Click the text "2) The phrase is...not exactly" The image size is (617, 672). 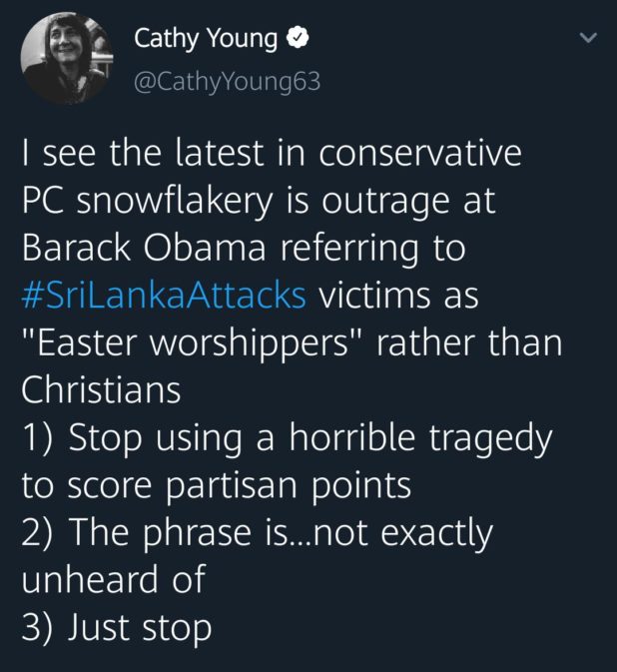click(258, 533)
